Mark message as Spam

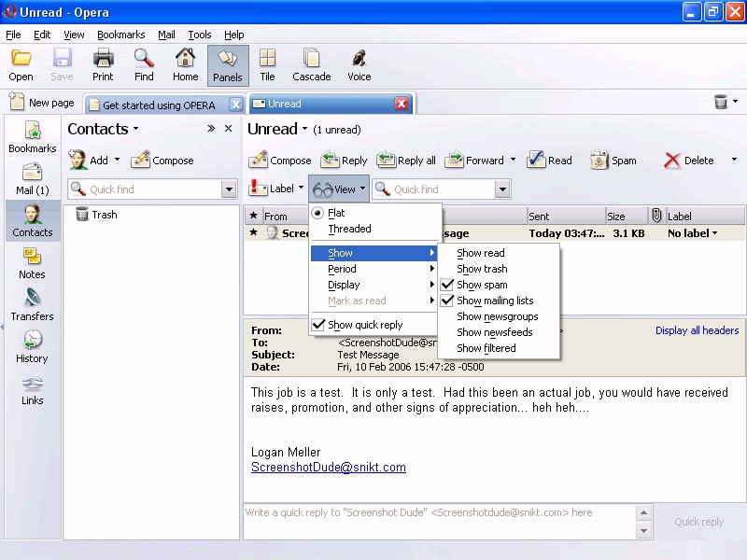pos(613,161)
